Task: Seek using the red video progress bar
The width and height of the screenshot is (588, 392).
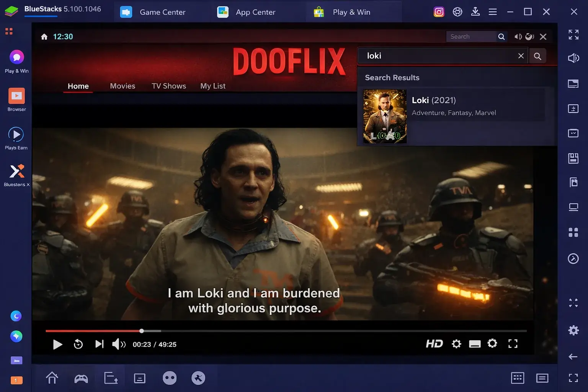Action: 286,331
